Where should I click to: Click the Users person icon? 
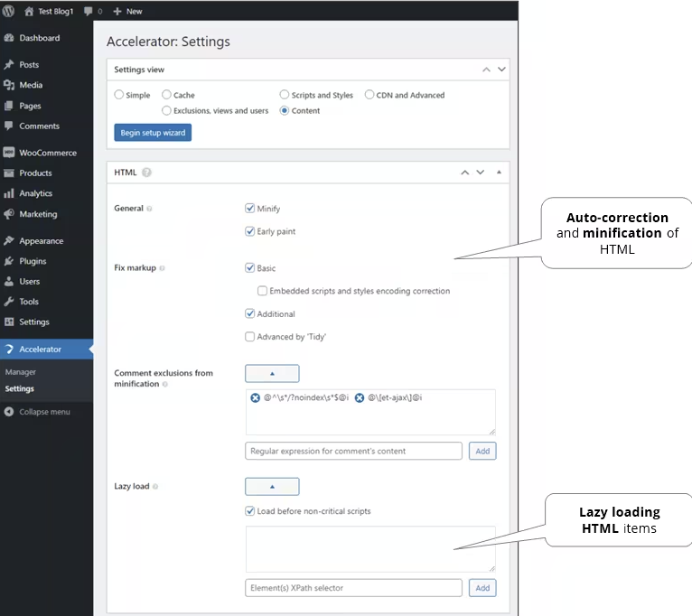[9, 281]
